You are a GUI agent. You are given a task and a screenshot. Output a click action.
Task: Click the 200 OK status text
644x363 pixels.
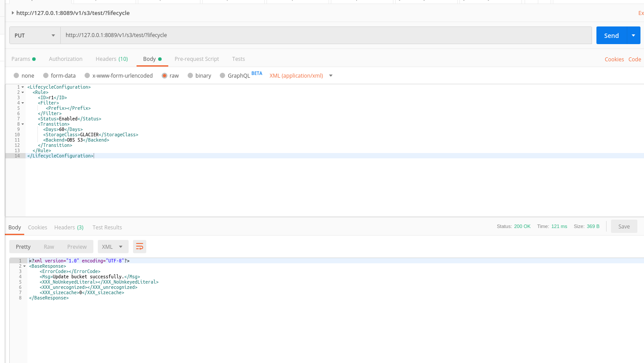pyautogui.click(x=522, y=226)
